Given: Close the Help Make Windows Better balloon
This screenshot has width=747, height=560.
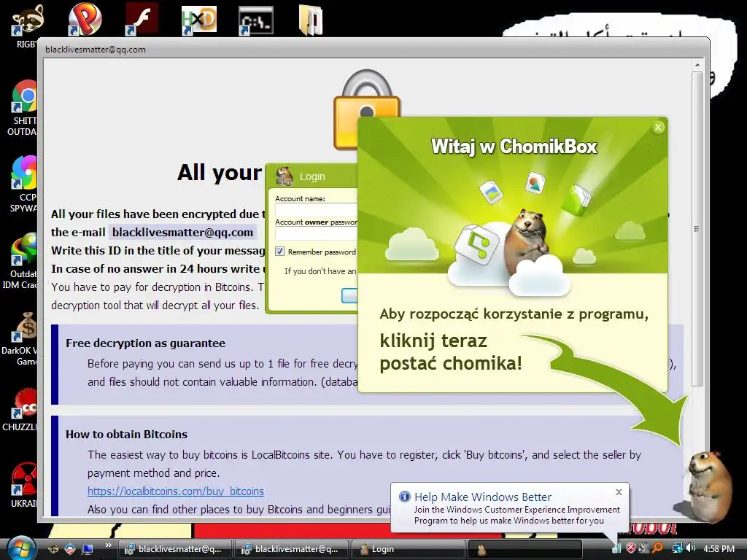Looking at the screenshot, I should (619, 492).
